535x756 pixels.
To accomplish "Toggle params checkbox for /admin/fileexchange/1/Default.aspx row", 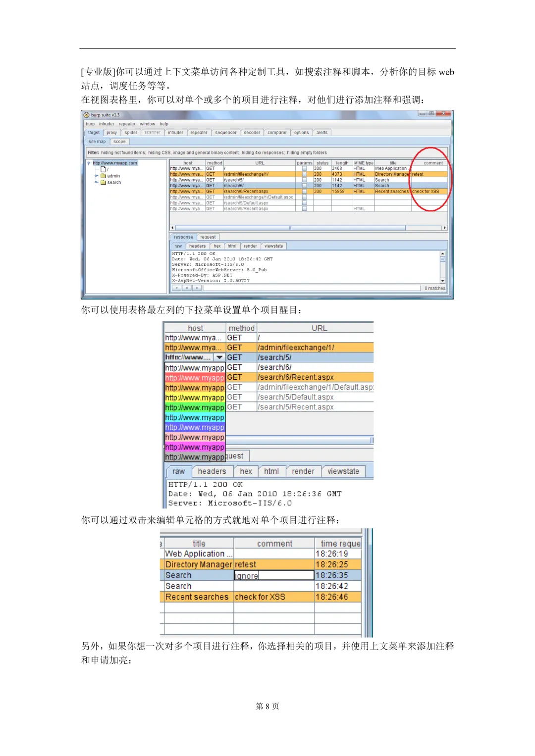I will pos(304,197).
